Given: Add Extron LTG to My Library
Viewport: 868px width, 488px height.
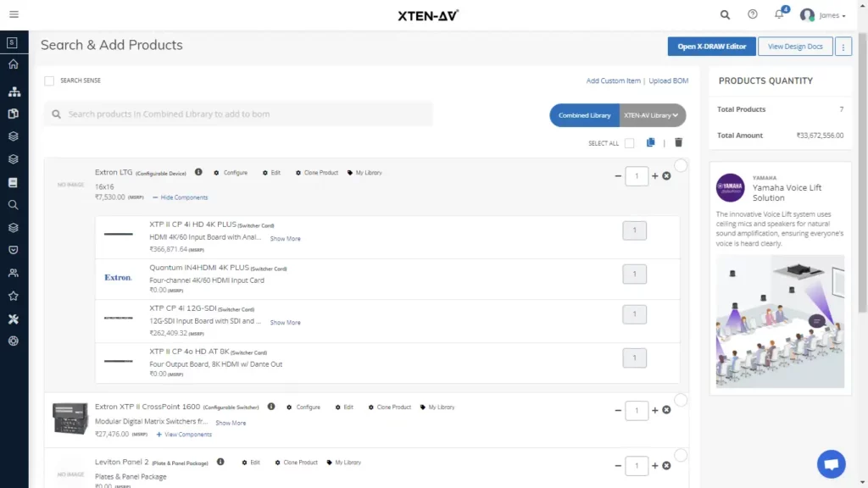Looking at the screenshot, I should coord(364,173).
